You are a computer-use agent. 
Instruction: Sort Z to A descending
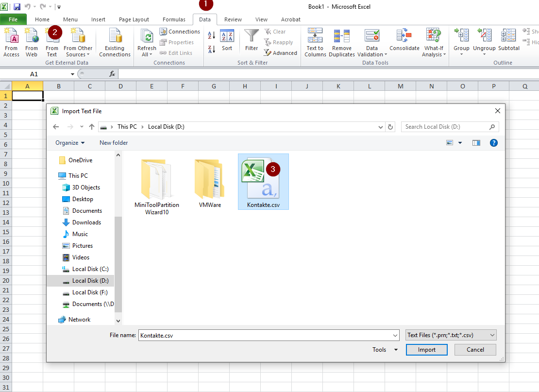point(211,50)
